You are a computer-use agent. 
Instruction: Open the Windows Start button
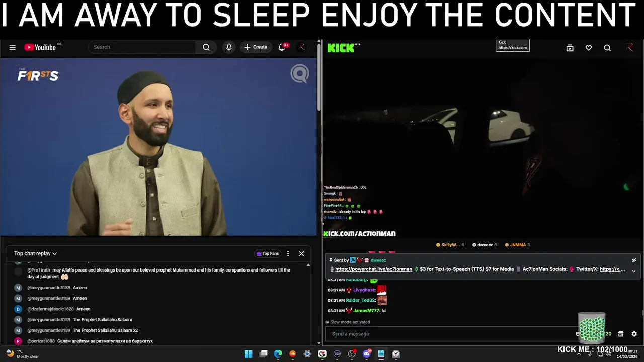coord(248,354)
